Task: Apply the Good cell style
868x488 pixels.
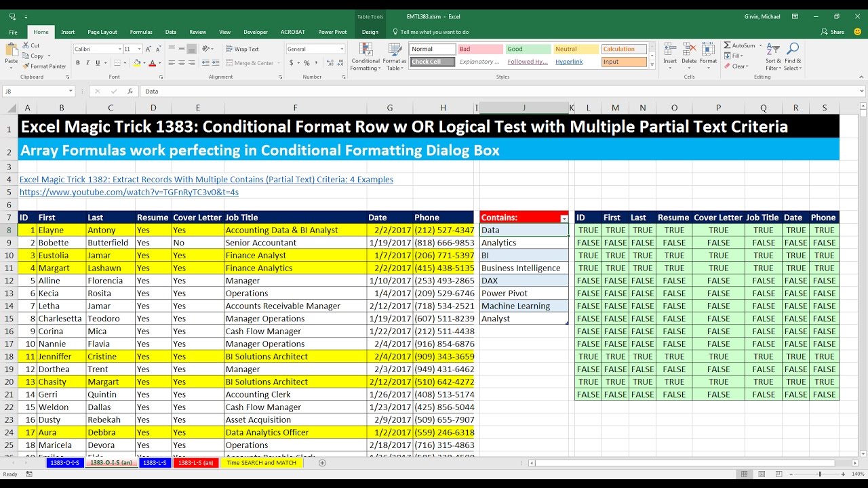Action: coord(528,49)
